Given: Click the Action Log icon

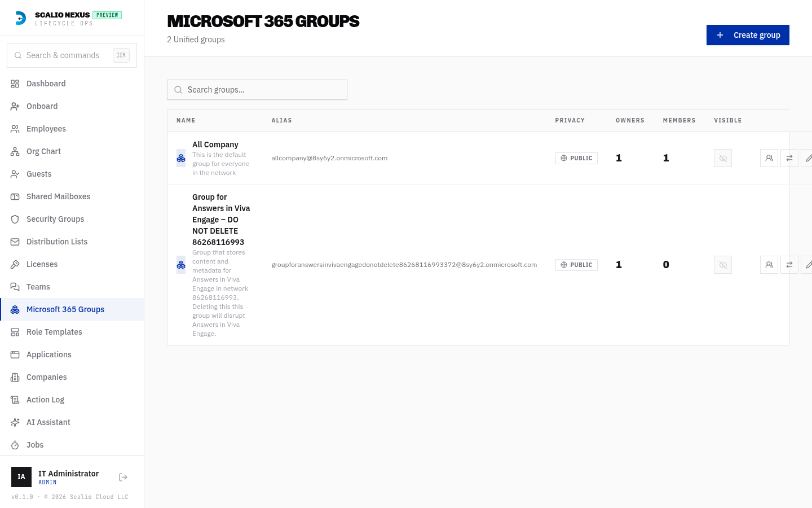Looking at the screenshot, I should click(x=15, y=400).
